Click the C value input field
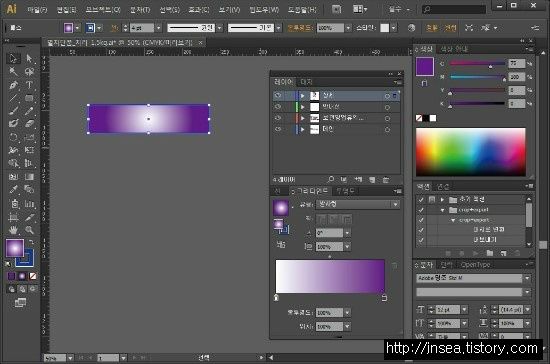The width and height of the screenshot is (550, 364). pos(516,63)
